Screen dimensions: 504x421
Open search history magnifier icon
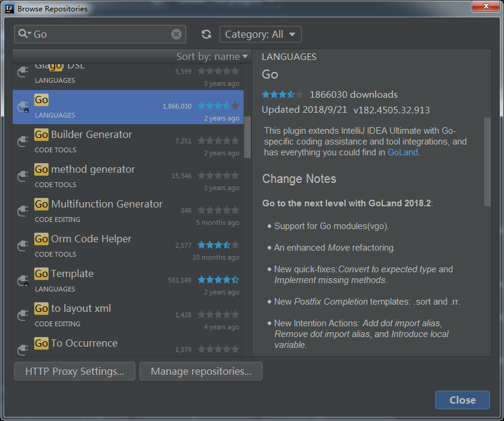(x=25, y=34)
